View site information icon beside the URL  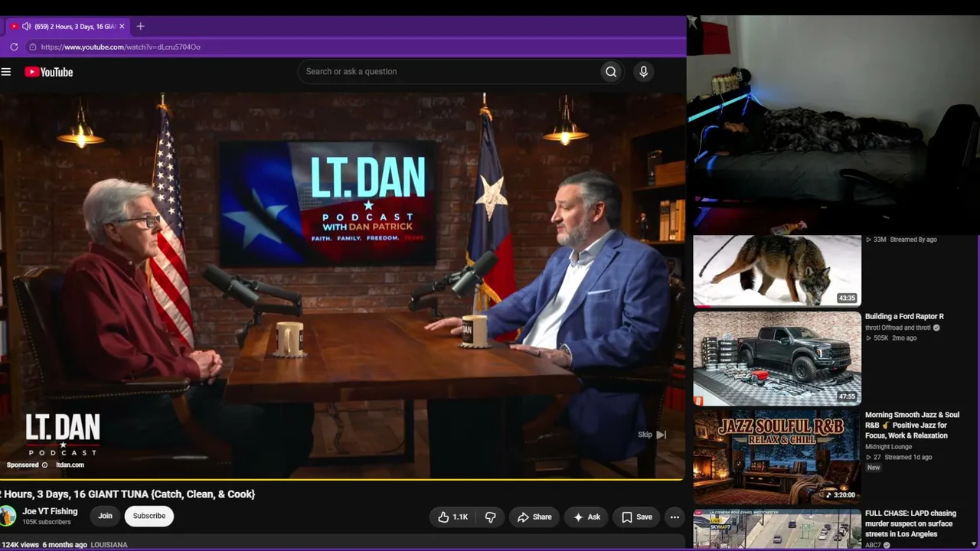coord(32,47)
